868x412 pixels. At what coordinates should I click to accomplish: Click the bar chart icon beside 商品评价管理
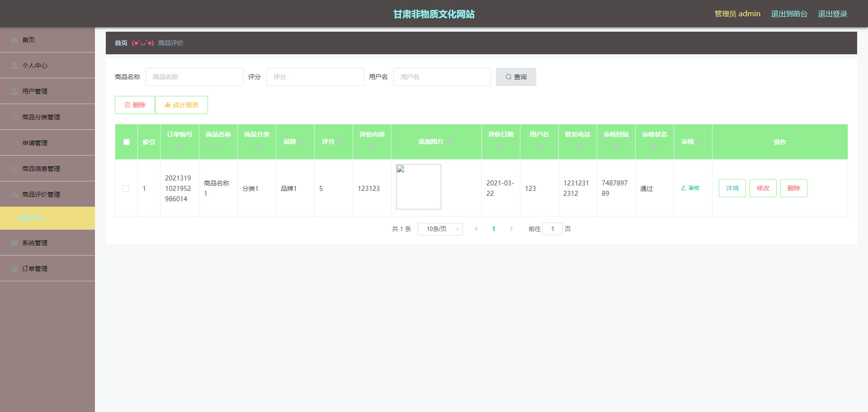[14, 195]
